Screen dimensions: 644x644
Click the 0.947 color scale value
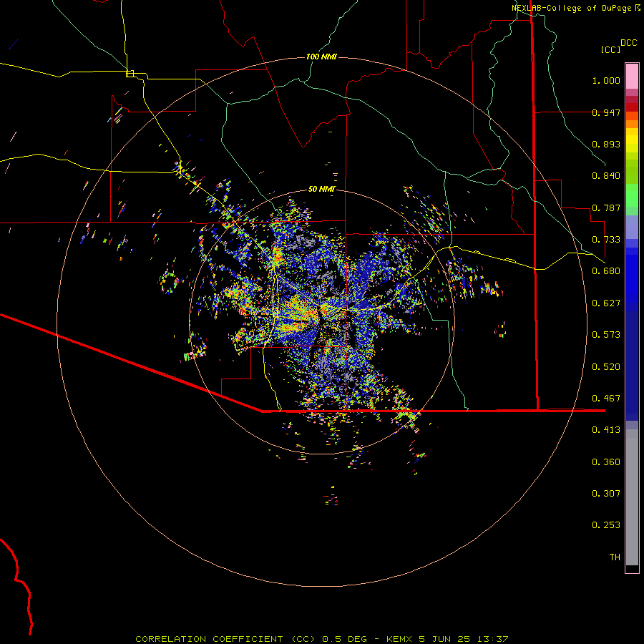coord(606,112)
